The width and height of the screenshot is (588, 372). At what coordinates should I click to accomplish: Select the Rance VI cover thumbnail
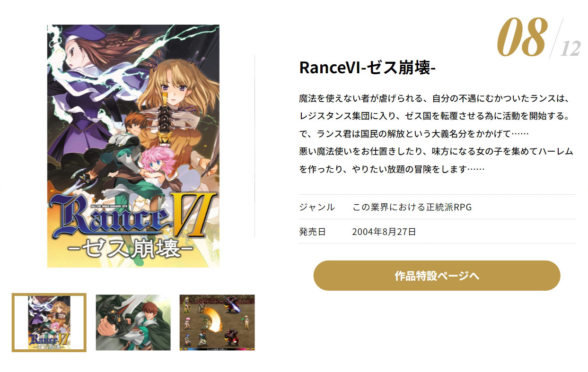(x=49, y=322)
